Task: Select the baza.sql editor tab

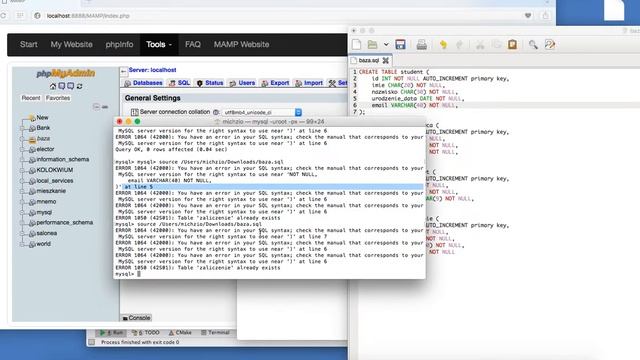Action: pos(369,60)
